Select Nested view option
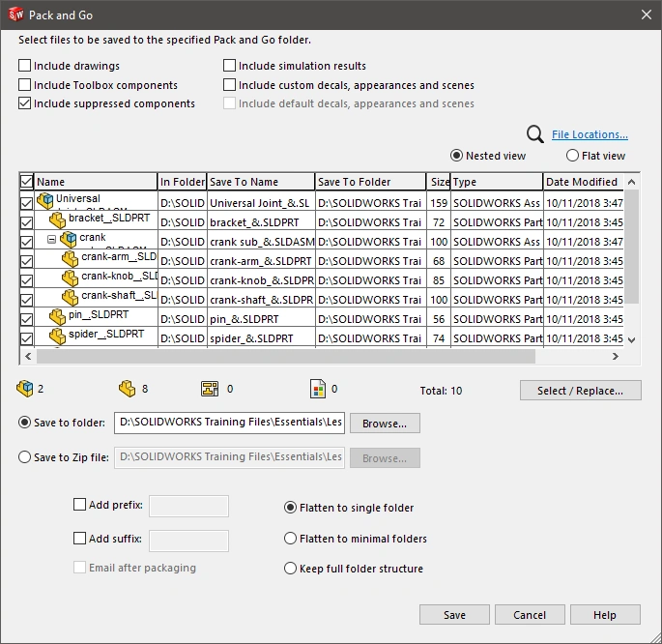The width and height of the screenshot is (662, 644). (x=456, y=156)
